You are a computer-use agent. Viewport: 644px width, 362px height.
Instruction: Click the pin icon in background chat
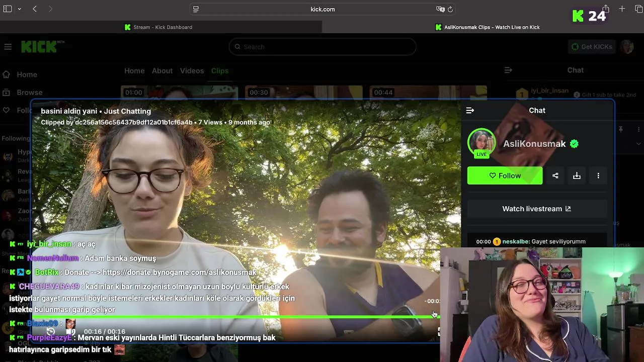(x=621, y=130)
